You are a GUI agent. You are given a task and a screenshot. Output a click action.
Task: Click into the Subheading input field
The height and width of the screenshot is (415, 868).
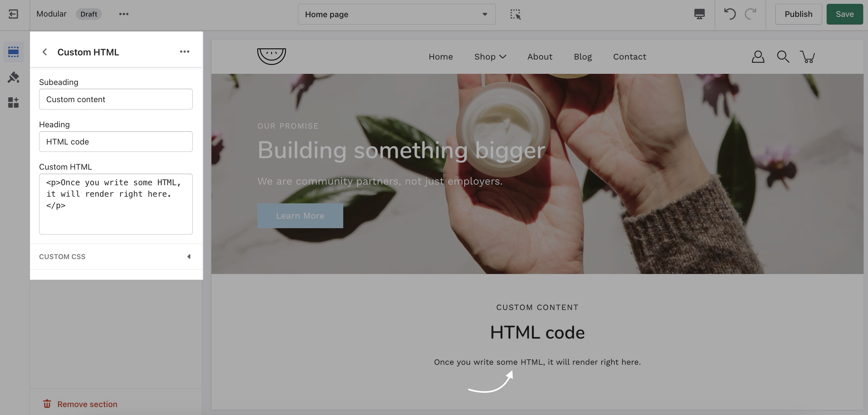tap(116, 99)
